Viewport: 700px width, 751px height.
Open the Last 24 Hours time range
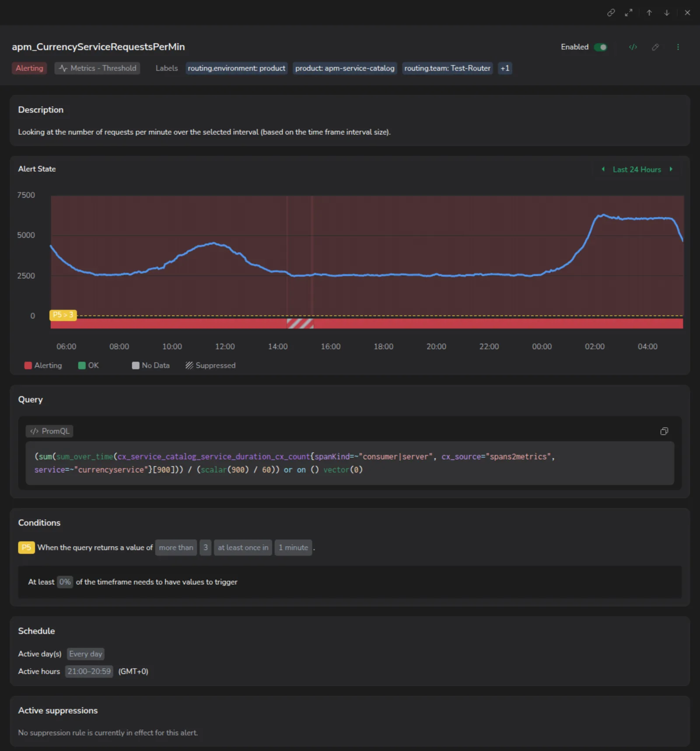[637, 169]
